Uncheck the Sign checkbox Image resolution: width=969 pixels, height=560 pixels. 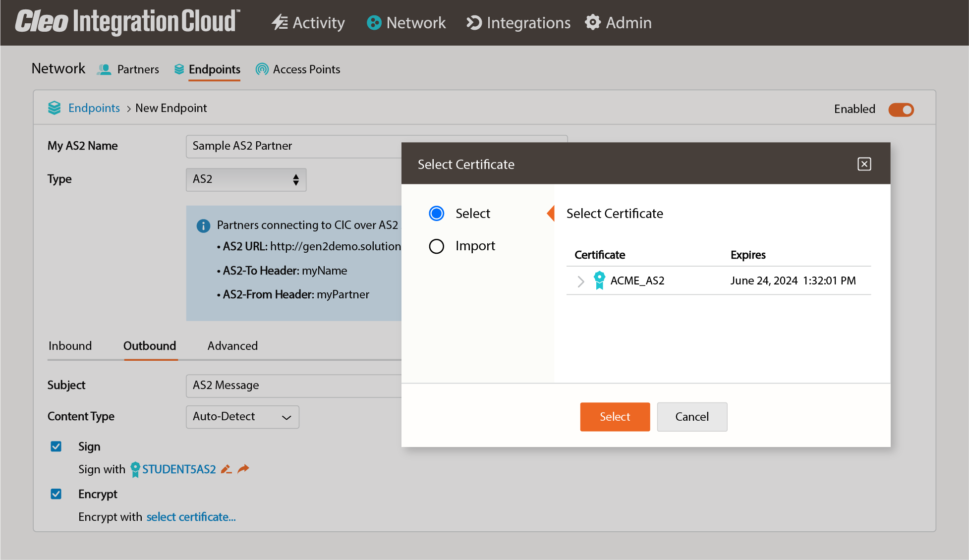[56, 446]
